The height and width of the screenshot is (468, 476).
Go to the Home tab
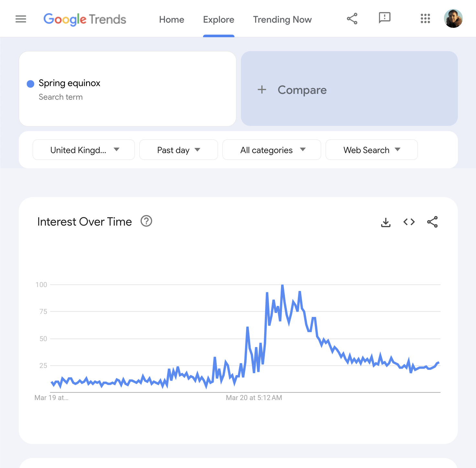click(172, 19)
